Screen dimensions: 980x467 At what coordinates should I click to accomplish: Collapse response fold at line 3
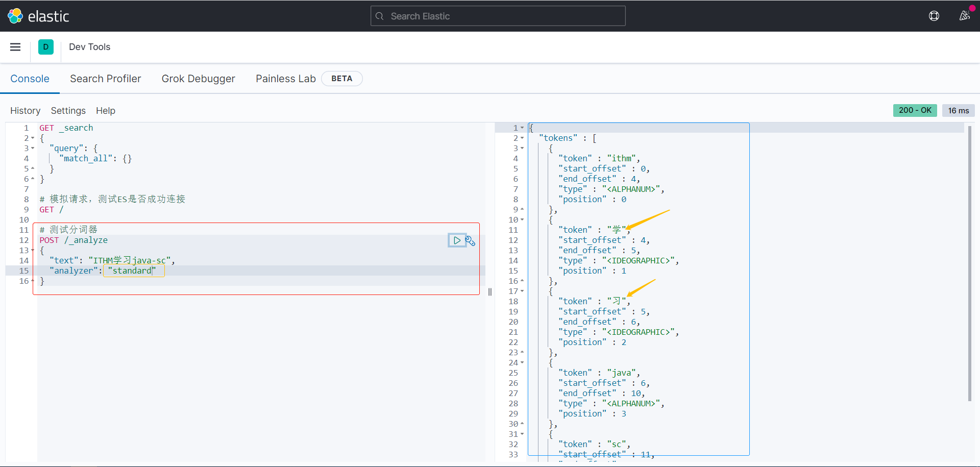522,149
